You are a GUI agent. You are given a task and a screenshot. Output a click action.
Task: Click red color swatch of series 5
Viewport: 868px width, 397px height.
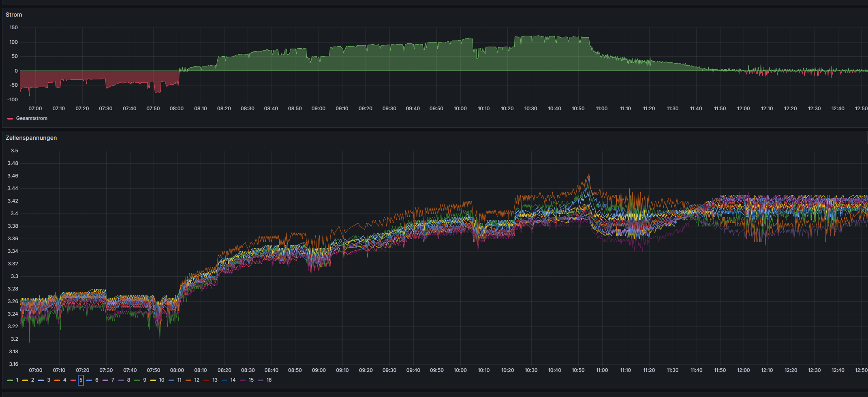(x=73, y=380)
